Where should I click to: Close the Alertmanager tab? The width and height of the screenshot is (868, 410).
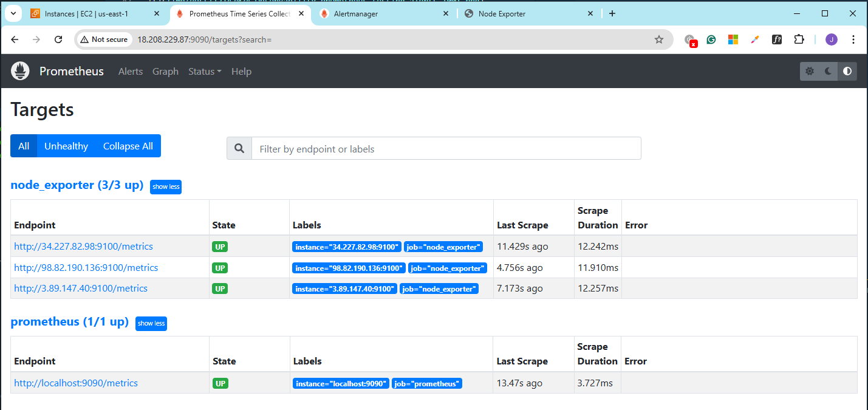(x=446, y=13)
